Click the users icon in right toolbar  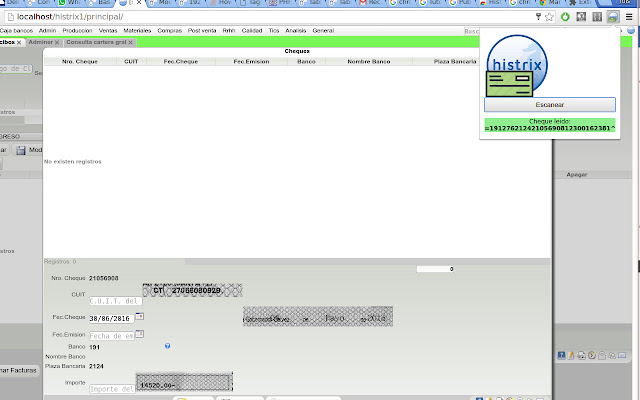(x=612, y=356)
